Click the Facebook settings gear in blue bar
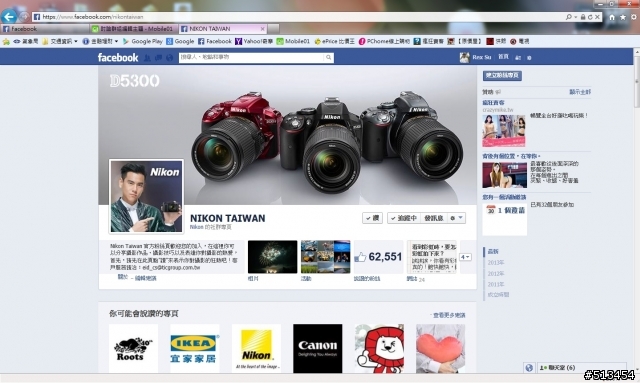 pyautogui.click(x=529, y=58)
